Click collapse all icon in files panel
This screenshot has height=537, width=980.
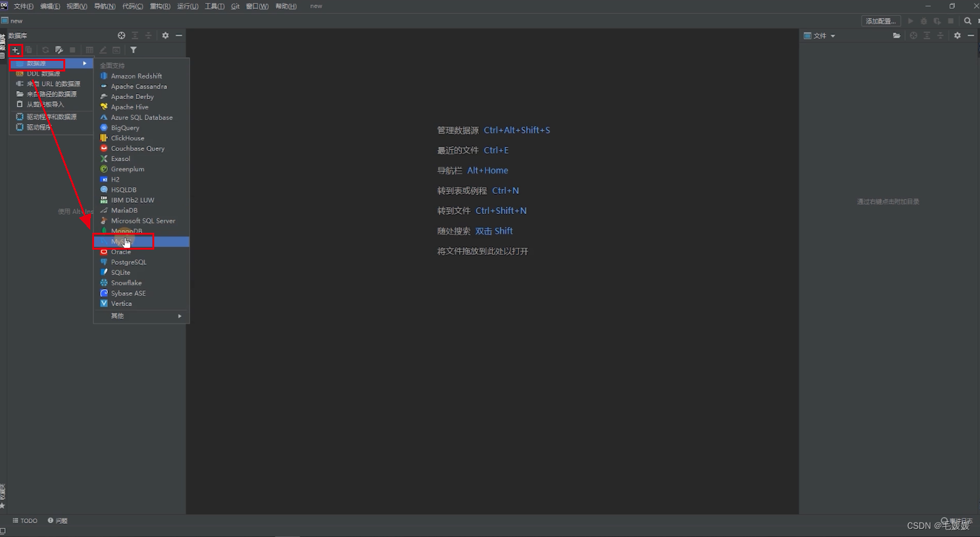point(940,36)
